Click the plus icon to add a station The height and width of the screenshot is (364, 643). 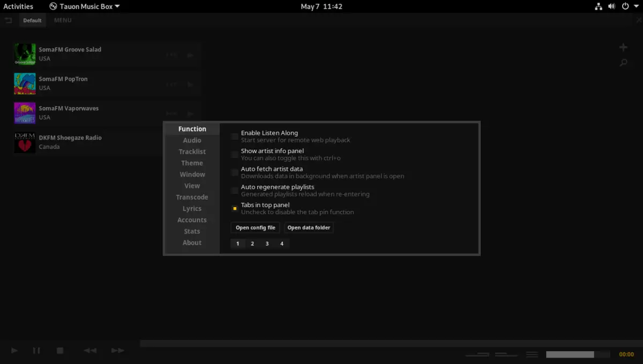coord(623,47)
